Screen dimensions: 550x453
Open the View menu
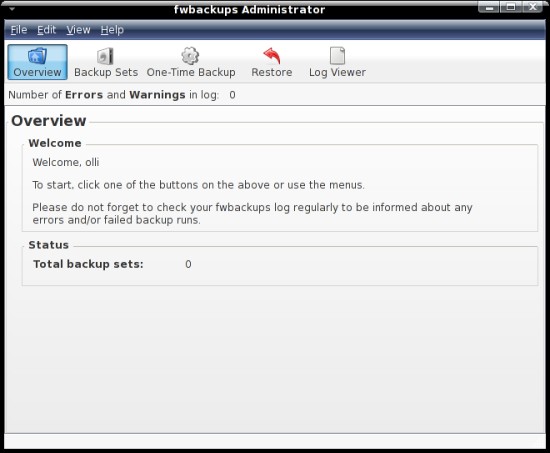pos(78,30)
